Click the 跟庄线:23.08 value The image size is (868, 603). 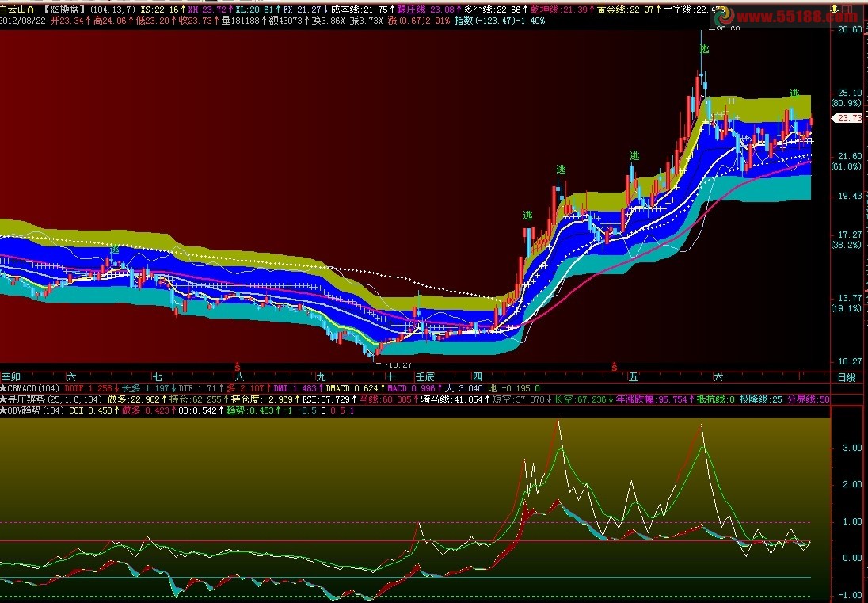coord(425,10)
